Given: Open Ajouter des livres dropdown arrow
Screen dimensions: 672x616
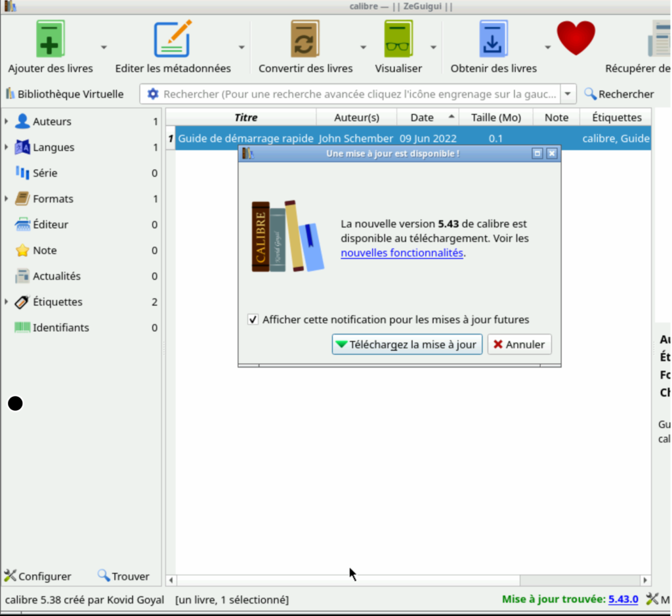Looking at the screenshot, I should (104, 47).
